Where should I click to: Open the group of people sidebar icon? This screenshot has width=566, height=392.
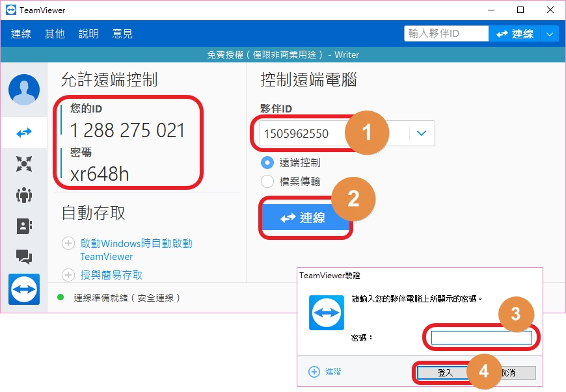coord(24,195)
